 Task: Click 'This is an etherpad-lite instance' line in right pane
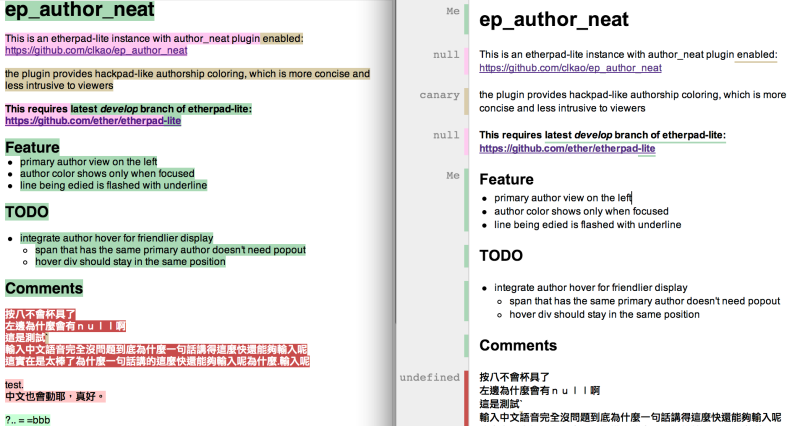(628, 55)
